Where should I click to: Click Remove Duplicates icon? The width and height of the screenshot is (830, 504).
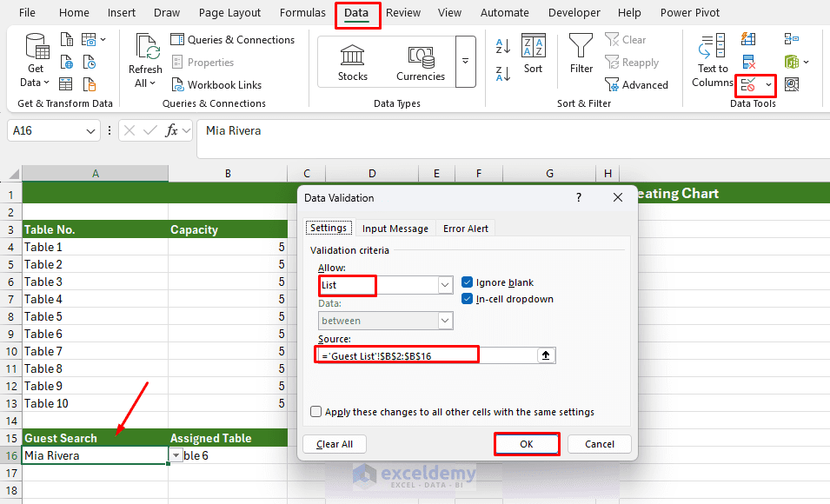pos(748,62)
